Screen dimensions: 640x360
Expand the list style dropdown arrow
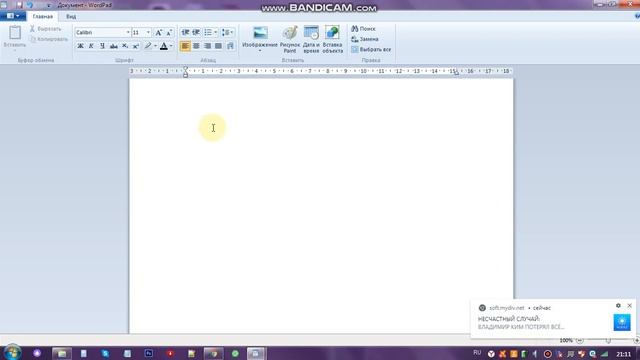[216, 32]
